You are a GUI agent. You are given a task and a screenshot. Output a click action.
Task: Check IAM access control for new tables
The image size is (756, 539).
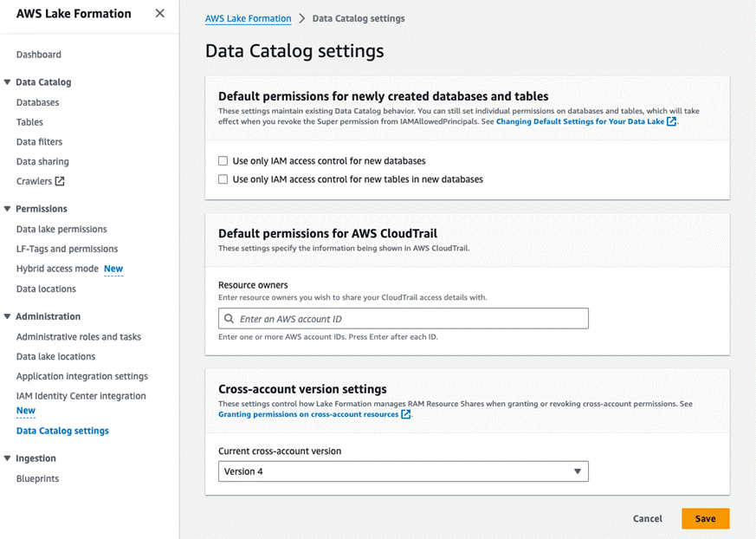click(x=223, y=179)
